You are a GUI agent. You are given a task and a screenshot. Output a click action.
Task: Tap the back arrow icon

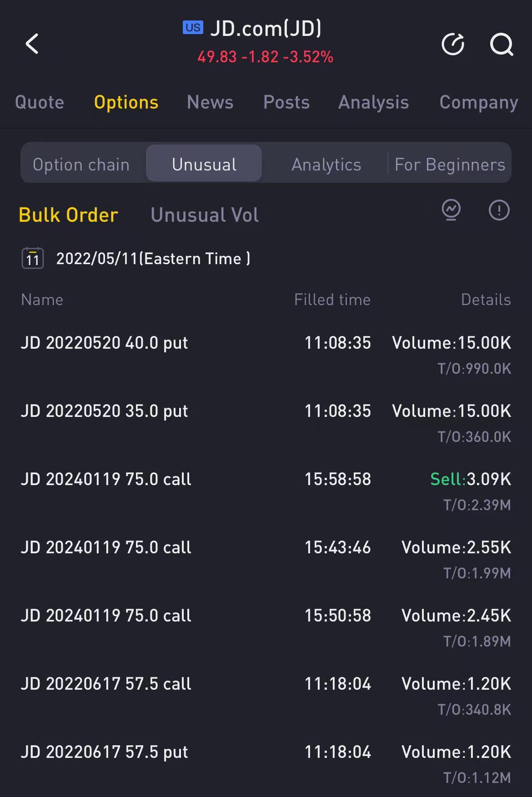[x=32, y=44]
